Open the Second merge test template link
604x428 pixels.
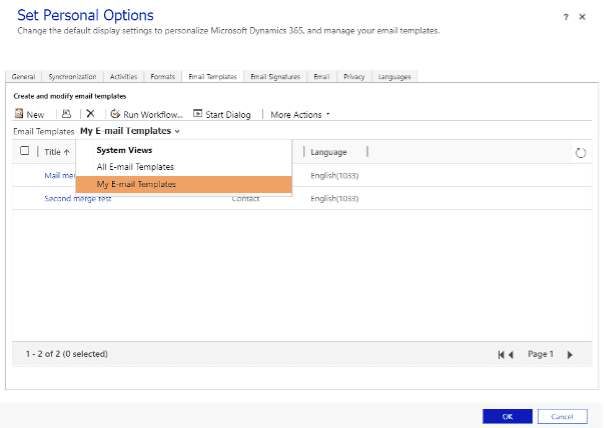tap(78, 198)
